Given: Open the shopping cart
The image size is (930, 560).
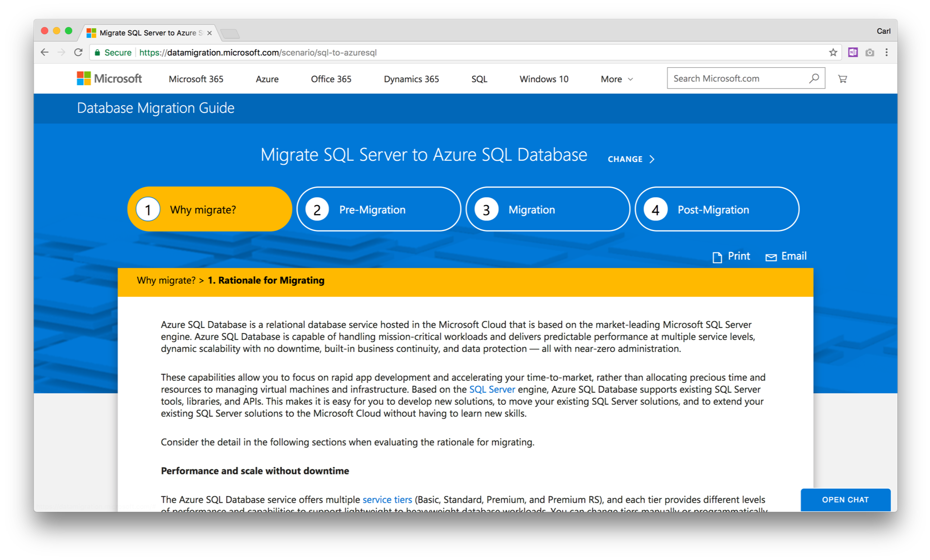Looking at the screenshot, I should coord(842,79).
